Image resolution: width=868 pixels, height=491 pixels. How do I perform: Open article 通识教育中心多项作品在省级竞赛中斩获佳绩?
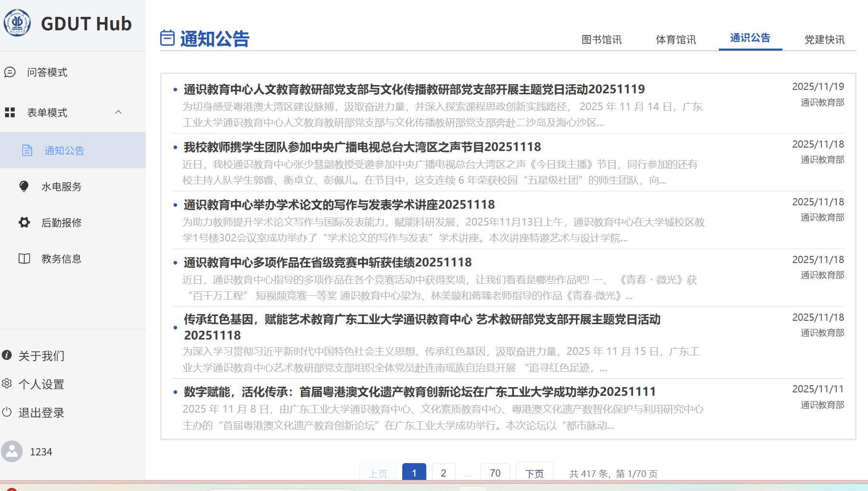click(327, 262)
